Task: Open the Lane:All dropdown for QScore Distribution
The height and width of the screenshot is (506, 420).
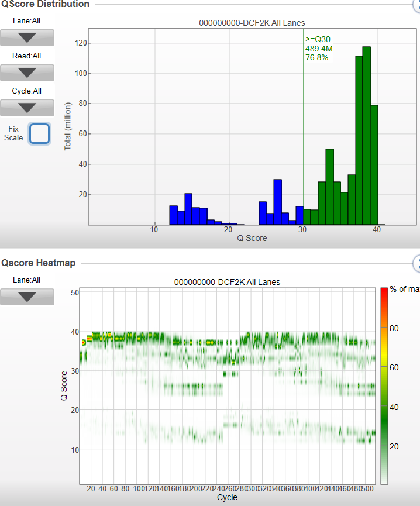Action: tap(27, 37)
